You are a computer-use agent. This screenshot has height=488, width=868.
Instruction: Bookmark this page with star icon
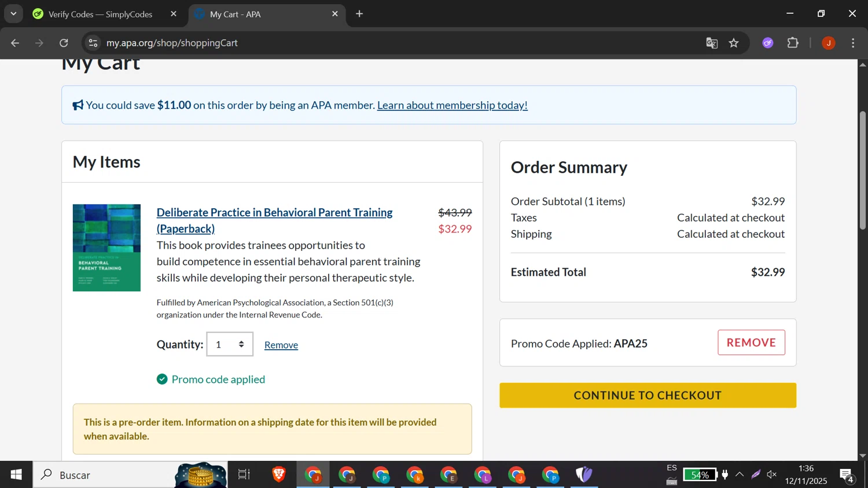coord(734,43)
